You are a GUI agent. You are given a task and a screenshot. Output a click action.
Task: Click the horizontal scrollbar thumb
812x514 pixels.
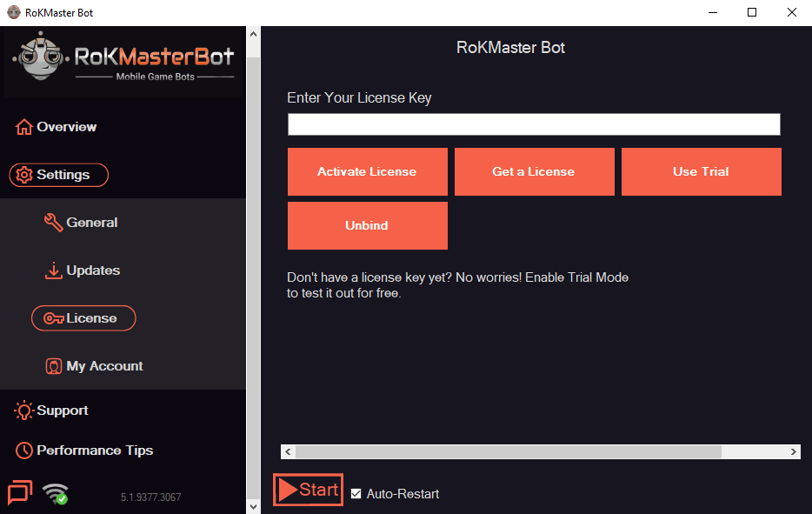(x=508, y=452)
